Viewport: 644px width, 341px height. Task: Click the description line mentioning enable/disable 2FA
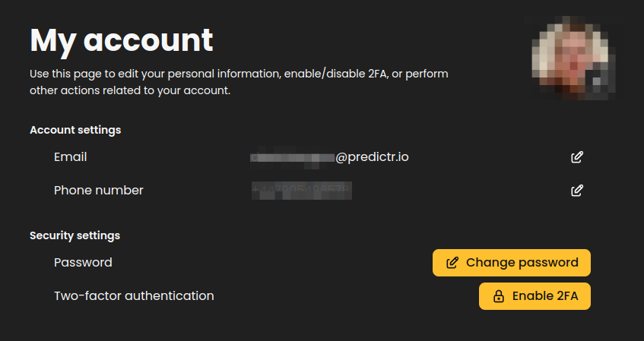pyautogui.click(x=239, y=74)
